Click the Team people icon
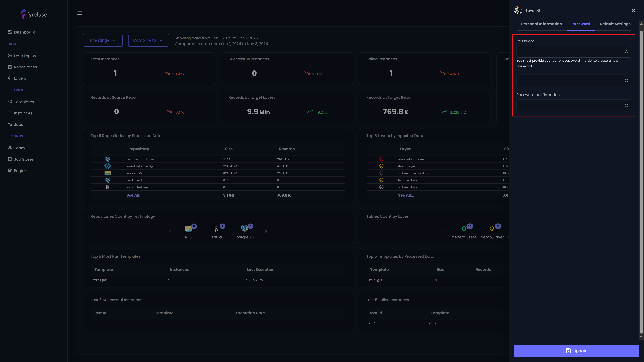The height and width of the screenshot is (362, 644). [10, 148]
